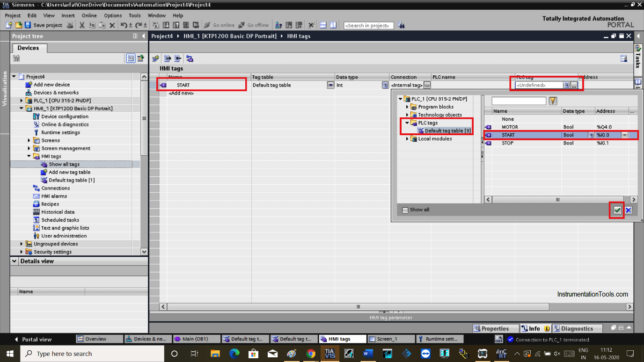Switch to Portal view

(33, 340)
